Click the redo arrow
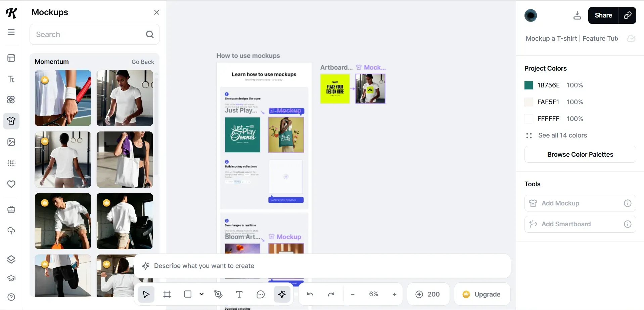The width and height of the screenshot is (644, 310). tap(331, 295)
